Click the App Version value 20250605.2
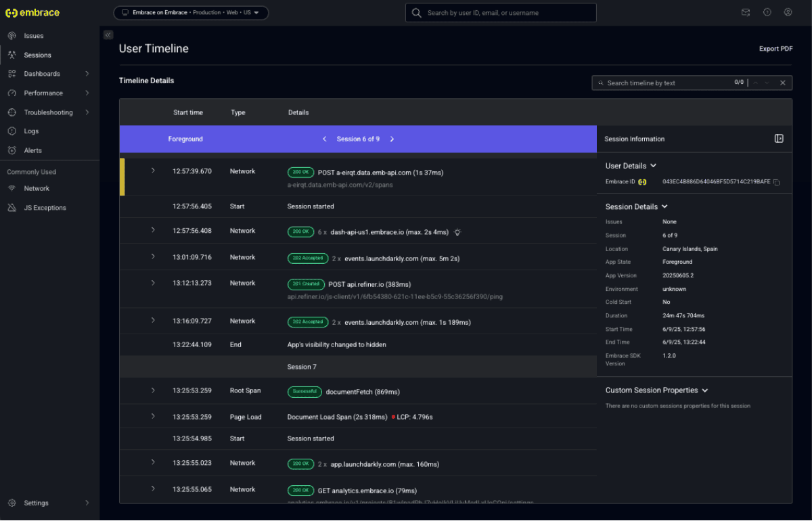The width and height of the screenshot is (812, 521). (679, 275)
